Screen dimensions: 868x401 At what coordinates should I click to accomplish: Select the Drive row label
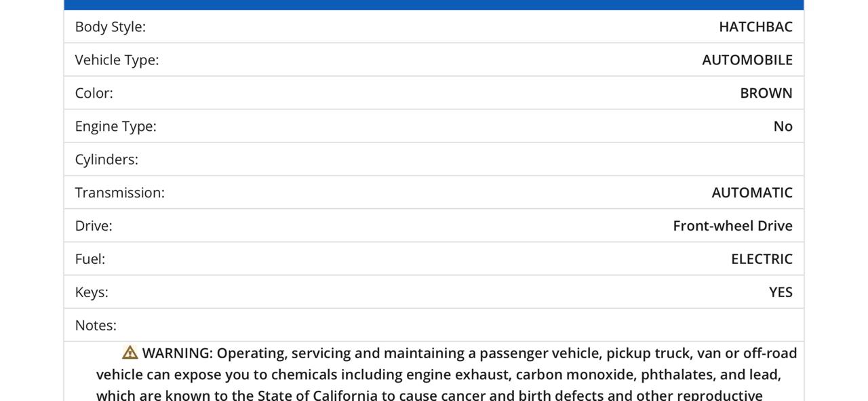click(94, 226)
